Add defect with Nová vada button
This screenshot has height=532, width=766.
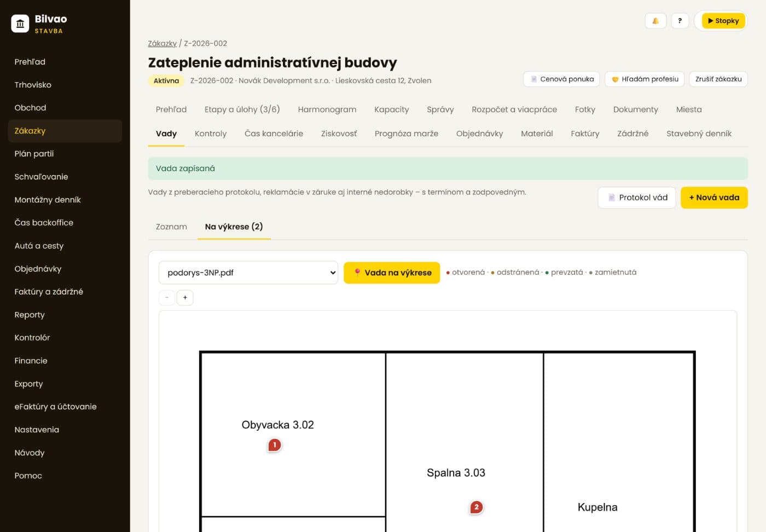(x=714, y=198)
